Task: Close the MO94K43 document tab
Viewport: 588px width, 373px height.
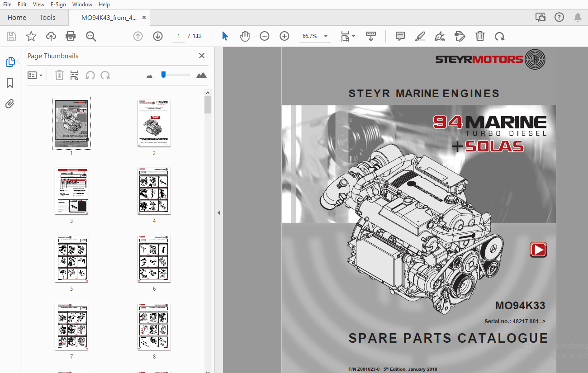Action: coord(144,18)
